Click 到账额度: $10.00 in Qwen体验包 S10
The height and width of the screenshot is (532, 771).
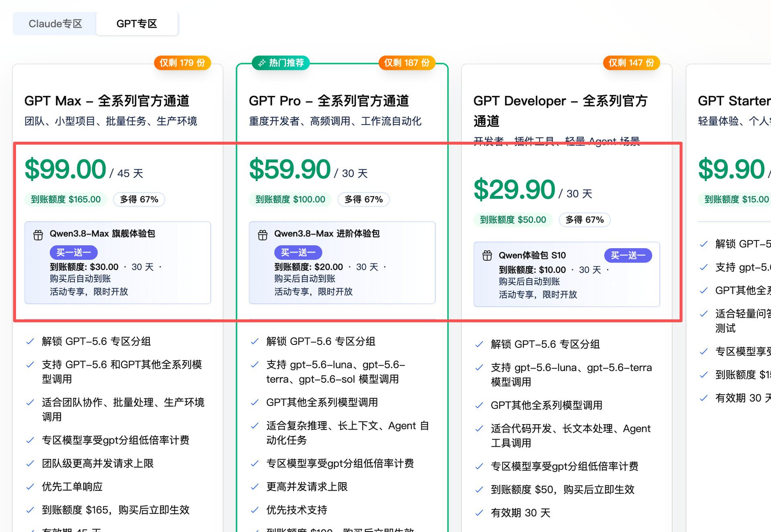pos(532,270)
